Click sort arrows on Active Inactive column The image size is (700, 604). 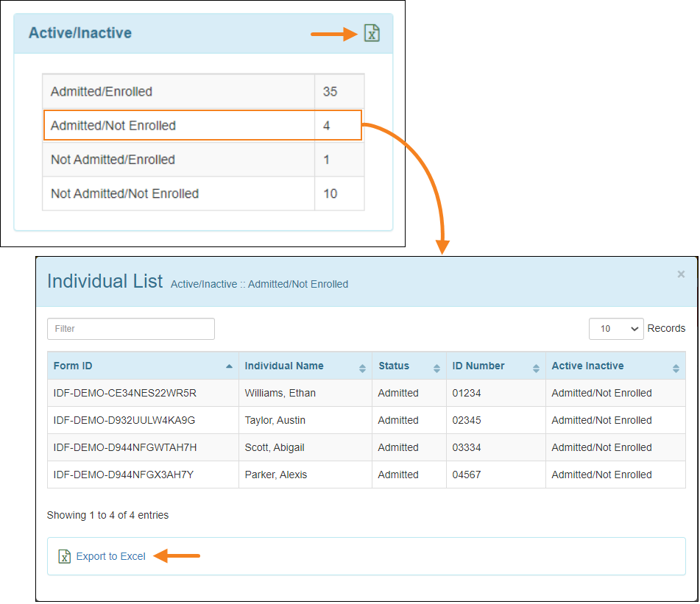(x=676, y=367)
